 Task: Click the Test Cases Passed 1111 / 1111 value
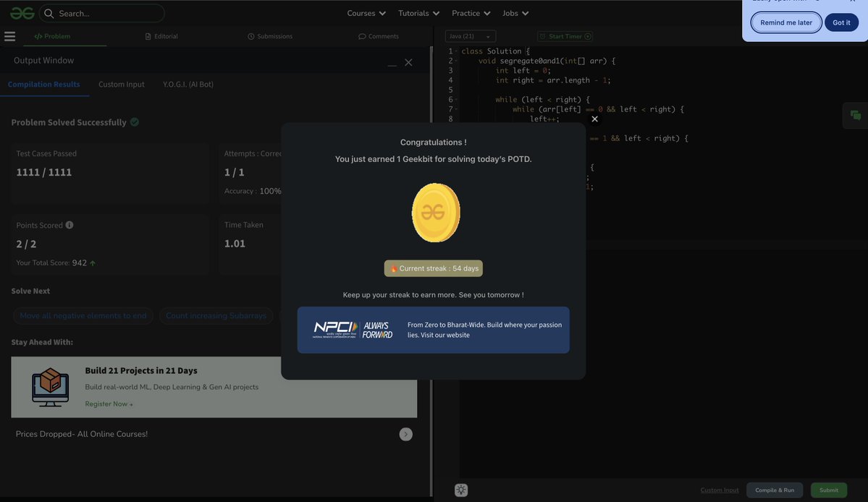coord(43,172)
